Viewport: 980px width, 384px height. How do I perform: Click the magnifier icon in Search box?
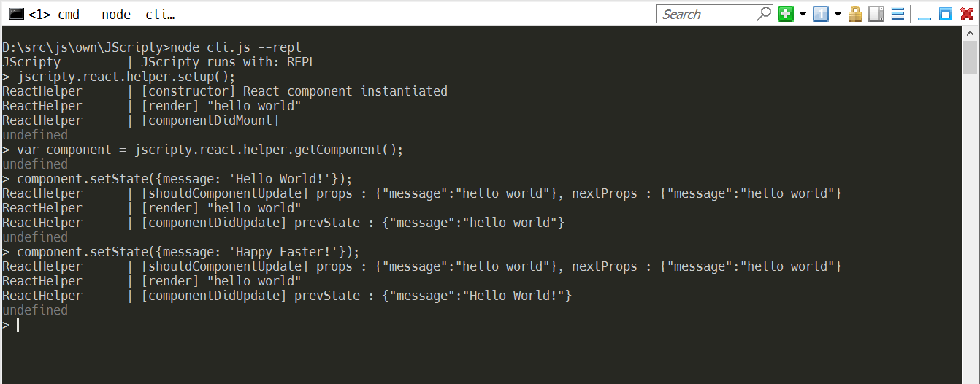[x=764, y=13]
